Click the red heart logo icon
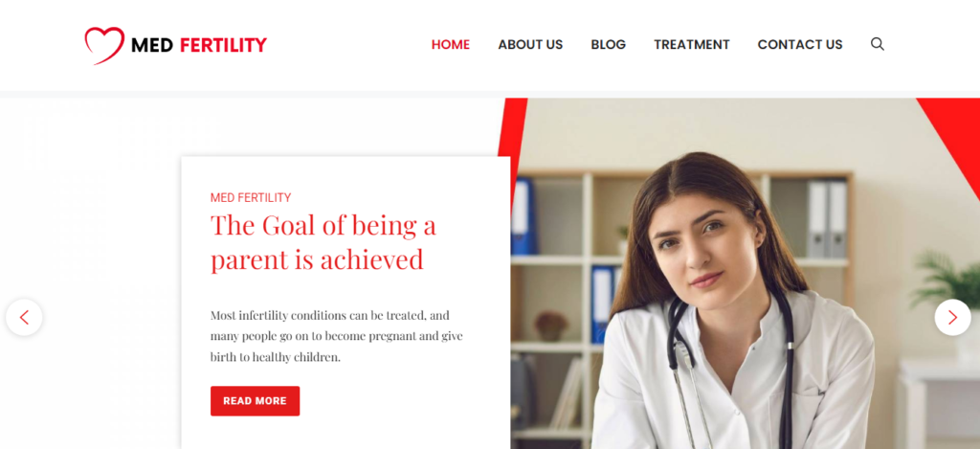 click(x=104, y=46)
